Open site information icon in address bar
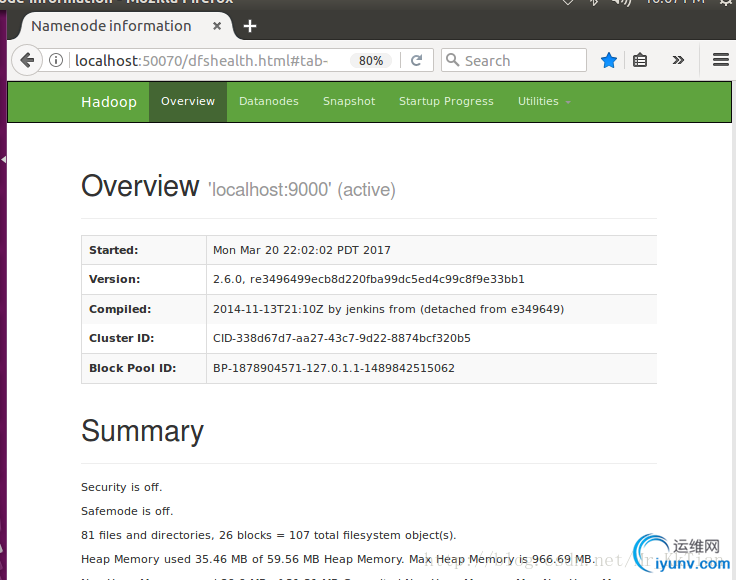This screenshot has width=736, height=580. (x=56, y=60)
